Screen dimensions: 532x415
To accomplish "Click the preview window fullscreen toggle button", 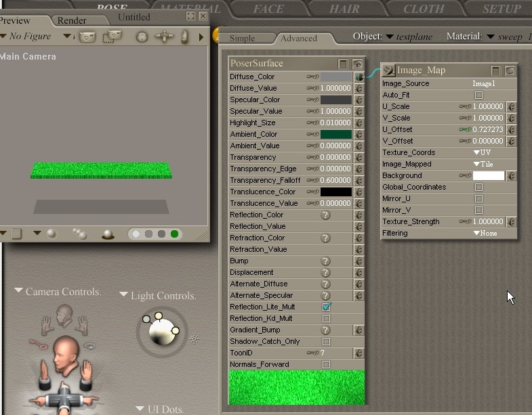I will coord(190,16).
